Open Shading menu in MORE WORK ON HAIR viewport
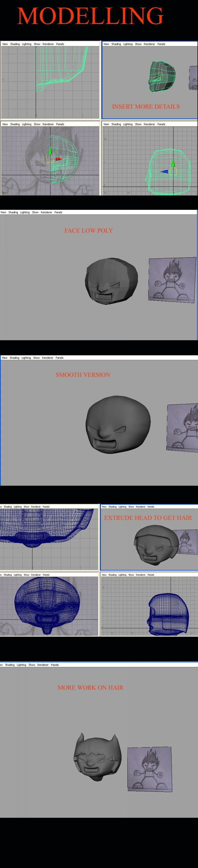Image resolution: width=198 pixels, height=868 pixels. [x=10, y=665]
